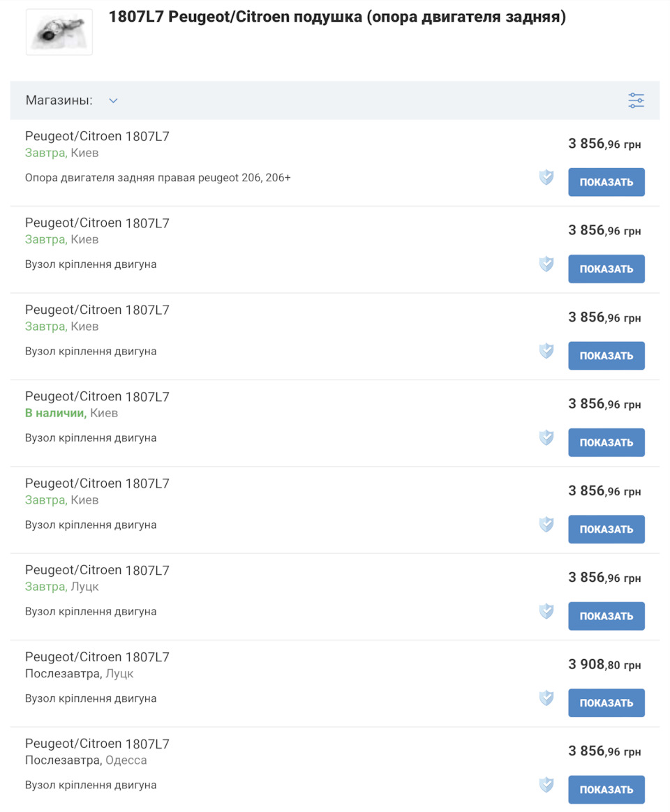Click shield icon on Одесса listing
Viewport: 670px width, 812px height.
(x=546, y=785)
